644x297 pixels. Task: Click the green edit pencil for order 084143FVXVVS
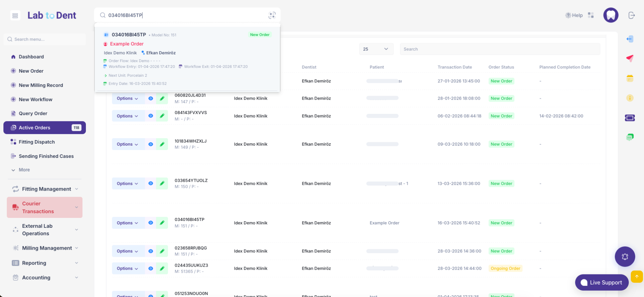coord(162,116)
